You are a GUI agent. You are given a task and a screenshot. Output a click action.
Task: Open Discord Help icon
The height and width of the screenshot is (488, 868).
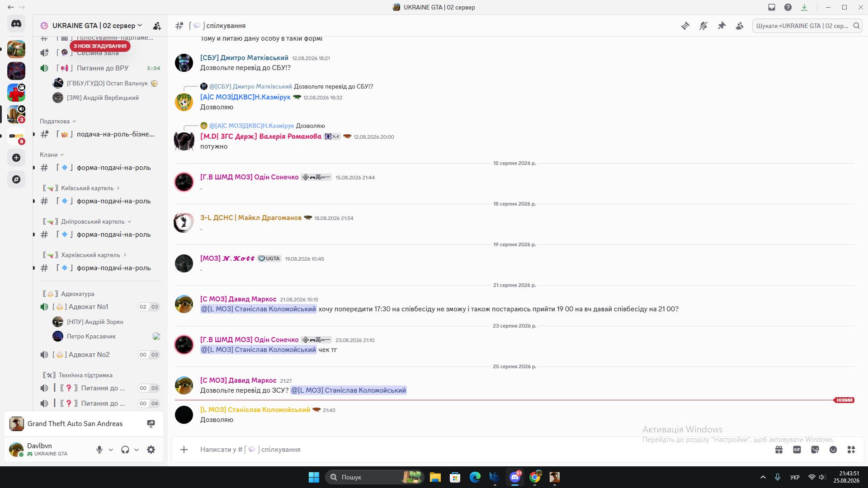(x=788, y=7)
